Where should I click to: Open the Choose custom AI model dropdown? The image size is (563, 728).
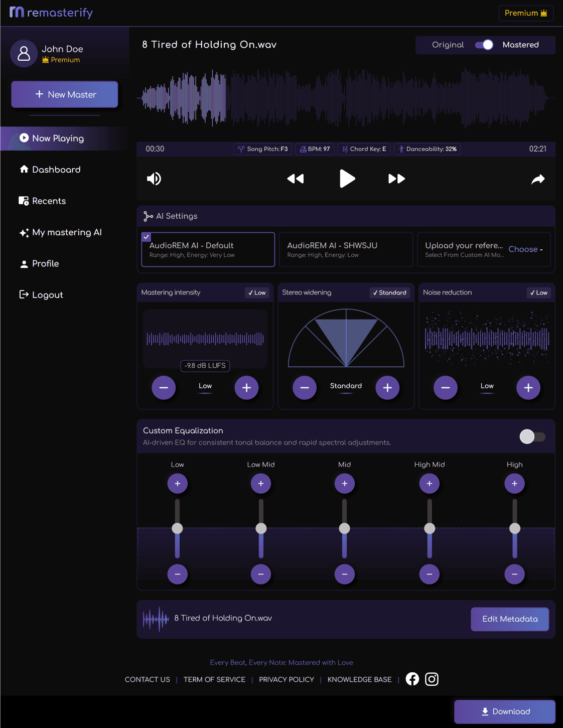pos(525,249)
